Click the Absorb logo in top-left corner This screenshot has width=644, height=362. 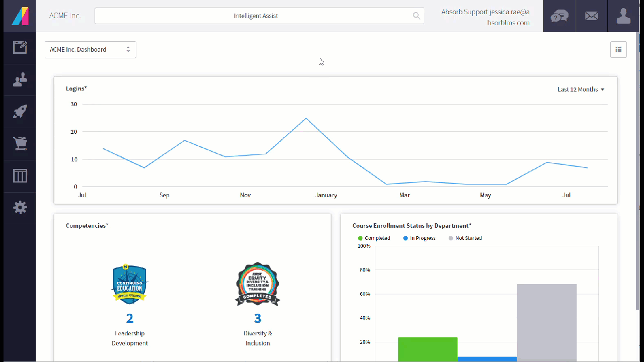(20, 16)
